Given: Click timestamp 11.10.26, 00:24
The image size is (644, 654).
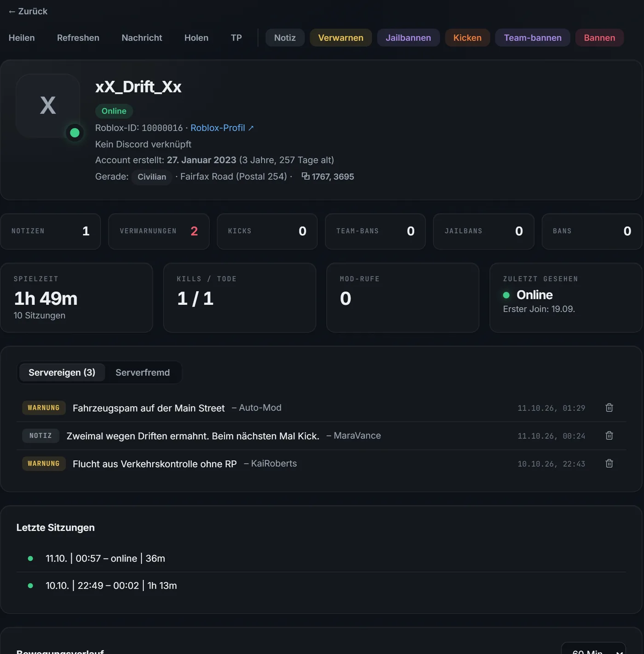Looking at the screenshot, I should (552, 436).
